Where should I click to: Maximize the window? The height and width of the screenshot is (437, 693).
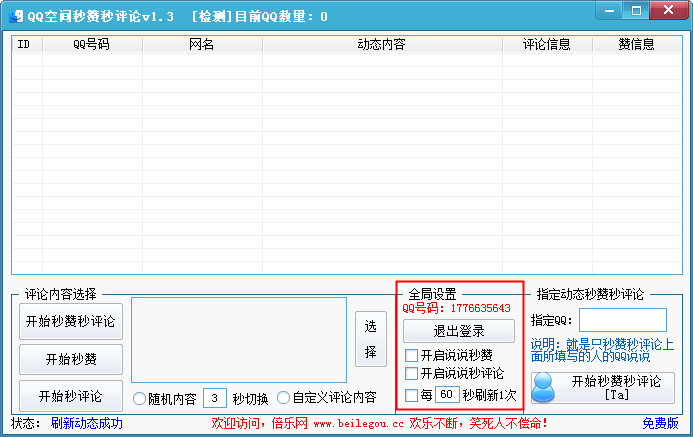tap(636, 11)
